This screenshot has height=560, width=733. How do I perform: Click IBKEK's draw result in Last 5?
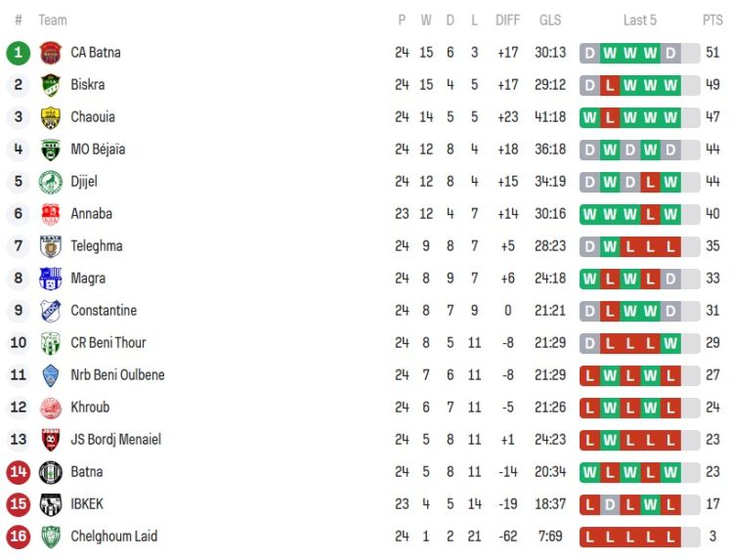pos(610,504)
